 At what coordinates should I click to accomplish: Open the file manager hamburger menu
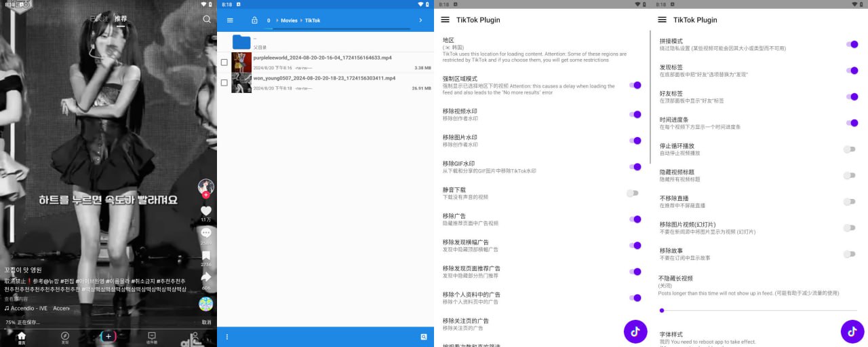point(230,20)
